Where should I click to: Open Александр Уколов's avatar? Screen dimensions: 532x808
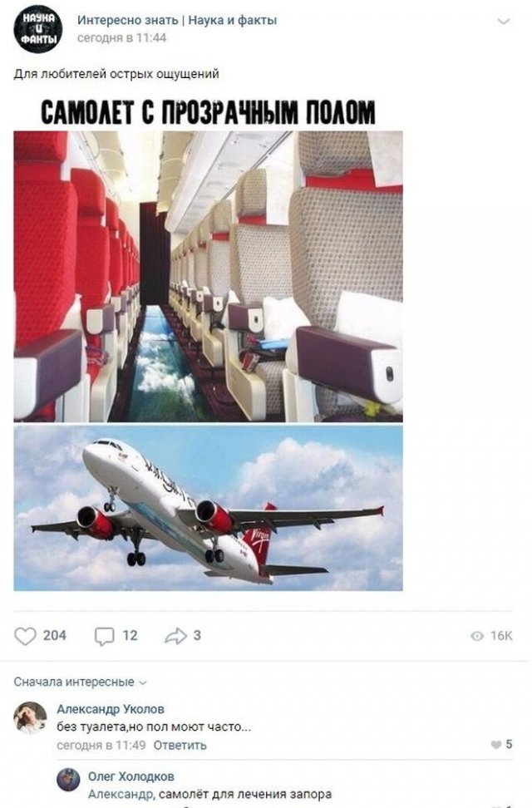[30, 717]
